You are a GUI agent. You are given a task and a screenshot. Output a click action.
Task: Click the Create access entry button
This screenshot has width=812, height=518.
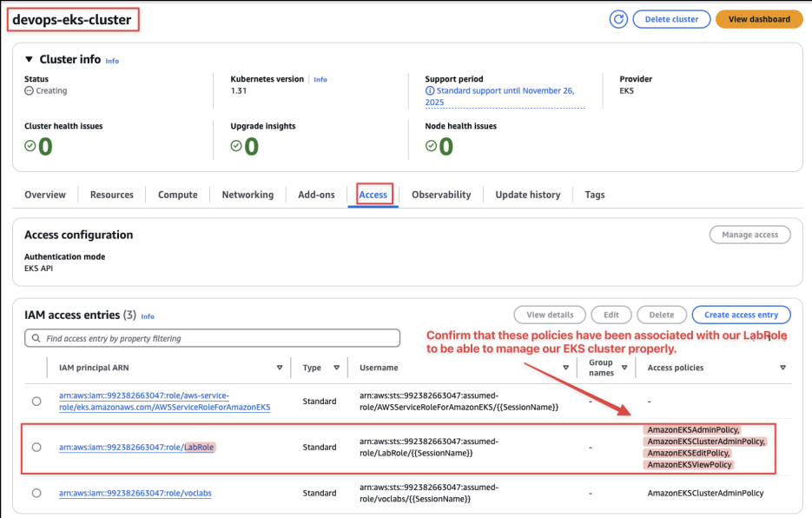point(741,315)
